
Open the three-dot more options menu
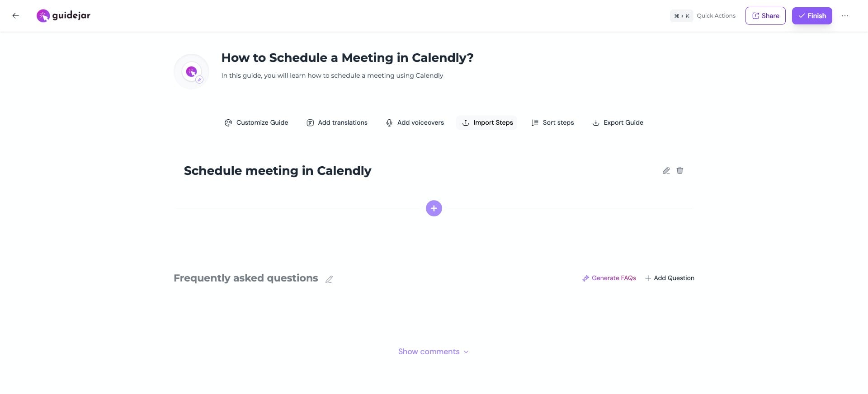coord(844,16)
